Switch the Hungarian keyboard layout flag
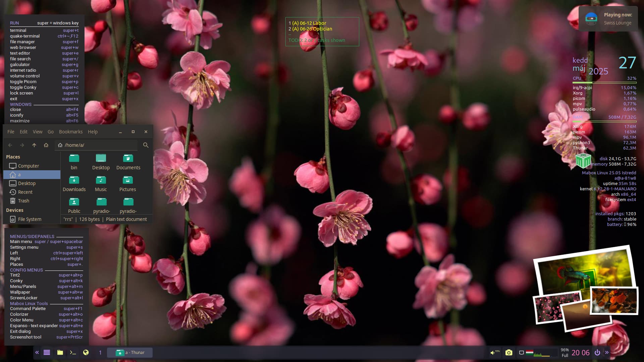 point(530,352)
